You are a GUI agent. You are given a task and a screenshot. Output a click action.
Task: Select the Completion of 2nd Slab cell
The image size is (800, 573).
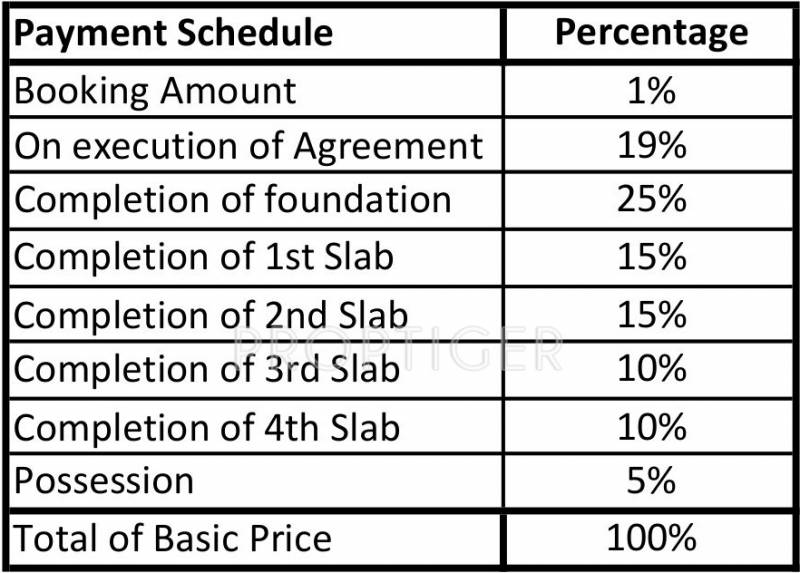click(x=208, y=314)
